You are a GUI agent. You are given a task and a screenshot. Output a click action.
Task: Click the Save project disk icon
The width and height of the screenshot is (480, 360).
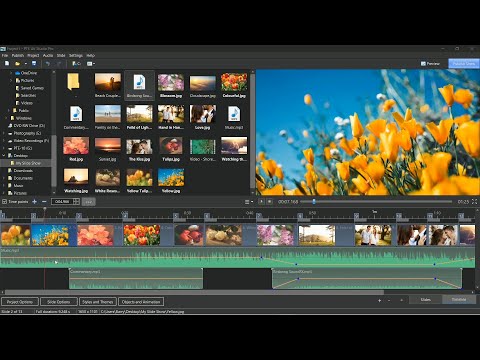[34, 63]
